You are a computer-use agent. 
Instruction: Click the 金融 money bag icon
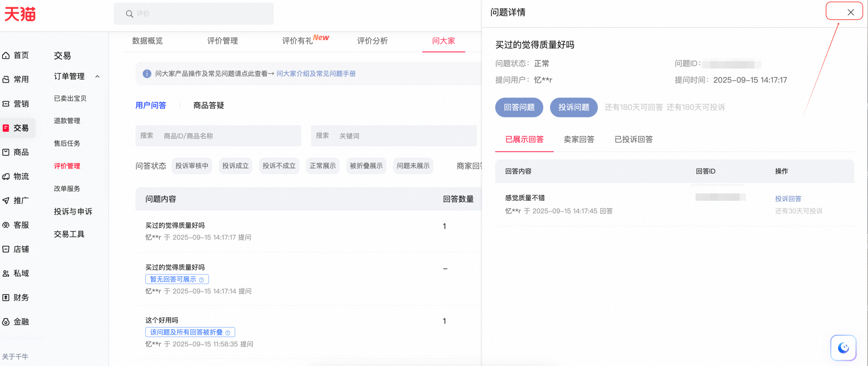coord(6,322)
